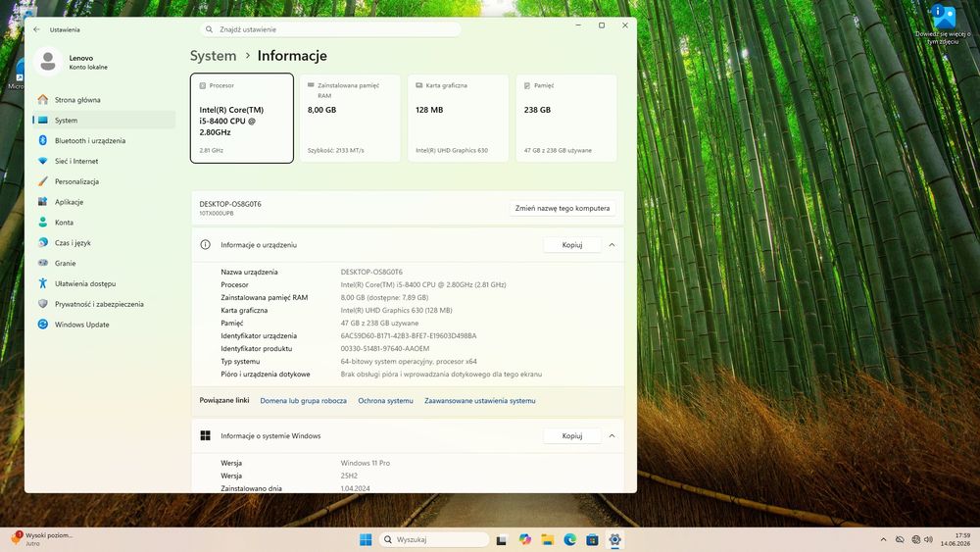Select the Karta graficzna card
Screen dimensions: 980x552
coord(458,119)
